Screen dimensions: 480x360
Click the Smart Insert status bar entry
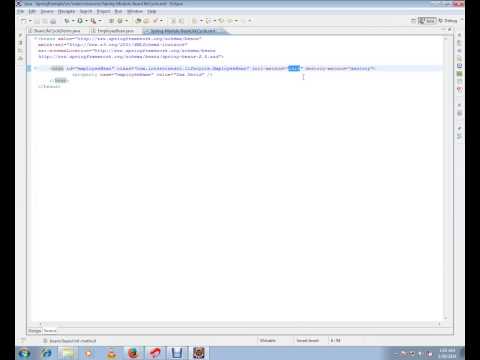coord(308,340)
